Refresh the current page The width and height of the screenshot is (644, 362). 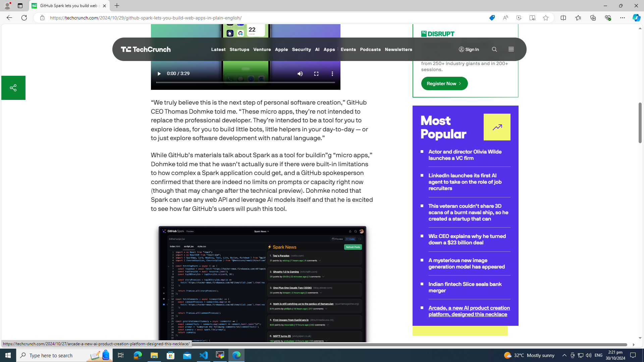tap(24, 18)
